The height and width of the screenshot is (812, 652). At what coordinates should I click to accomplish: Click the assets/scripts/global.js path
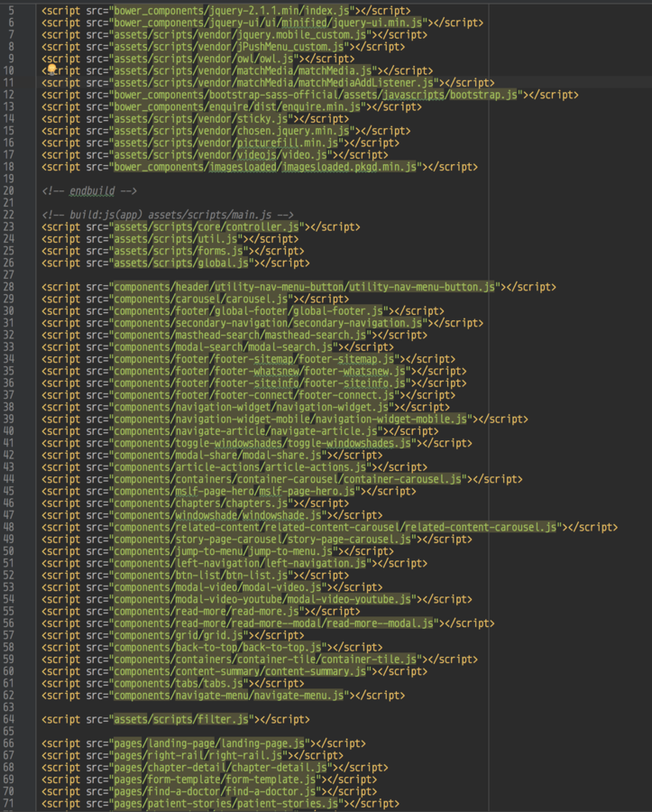coord(181,263)
